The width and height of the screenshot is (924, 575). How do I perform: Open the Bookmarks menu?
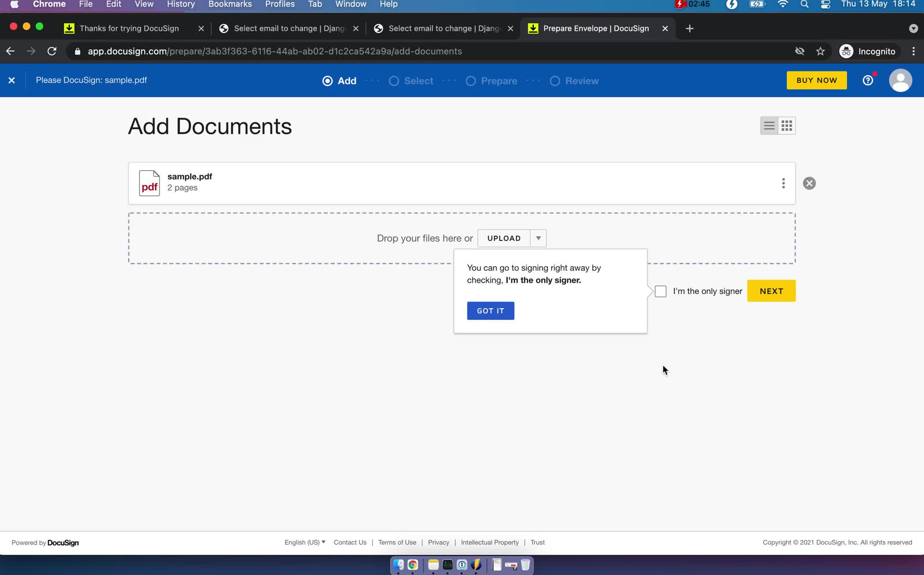tap(230, 4)
